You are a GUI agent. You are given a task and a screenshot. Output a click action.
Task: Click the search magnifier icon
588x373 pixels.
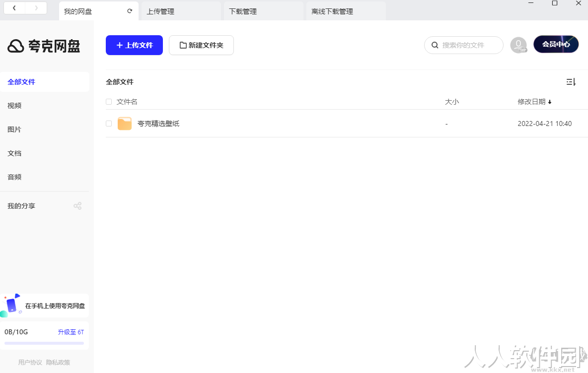click(x=435, y=45)
